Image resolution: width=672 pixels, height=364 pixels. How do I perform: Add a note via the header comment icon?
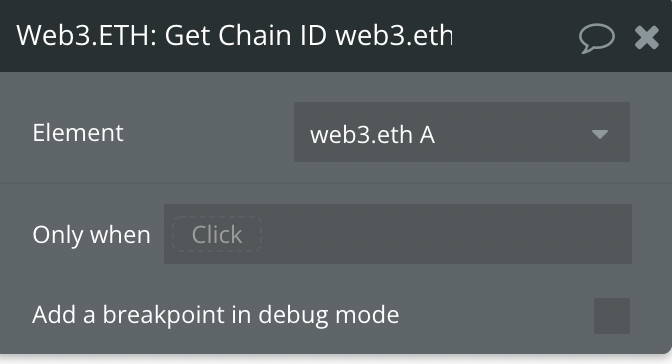(597, 38)
